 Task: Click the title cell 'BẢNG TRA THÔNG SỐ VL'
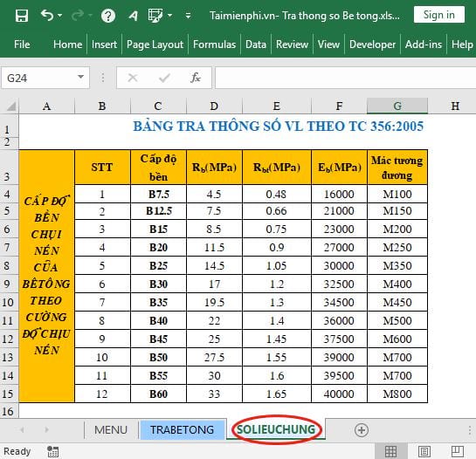point(278,127)
